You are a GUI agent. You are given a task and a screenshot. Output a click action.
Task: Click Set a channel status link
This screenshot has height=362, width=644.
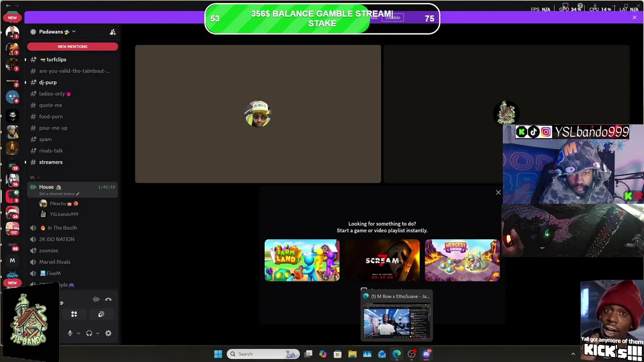click(x=58, y=194)
